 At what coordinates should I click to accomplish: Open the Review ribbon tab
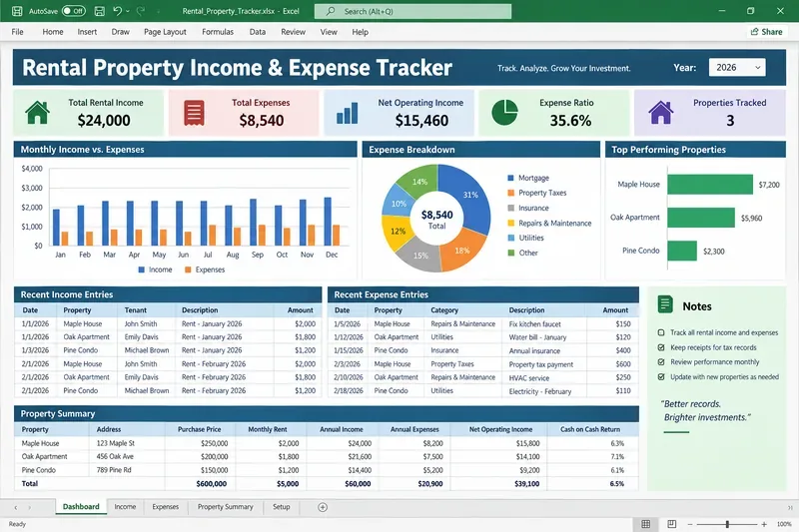(x=293, y=32)
